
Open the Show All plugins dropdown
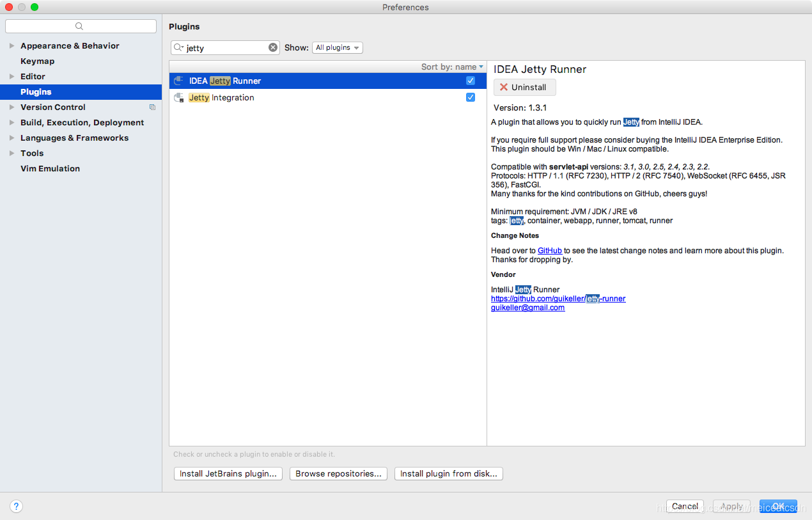coord(338,48)
